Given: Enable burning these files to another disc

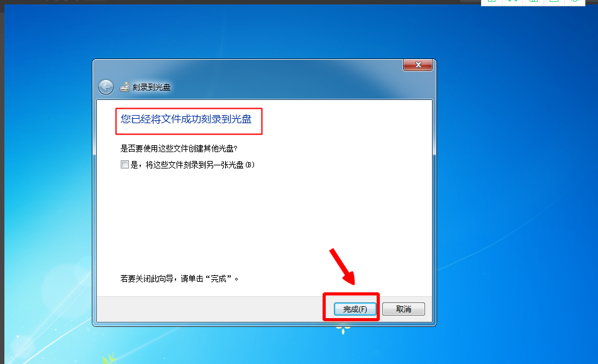Looking at the screenshot, I should point(125,164).
